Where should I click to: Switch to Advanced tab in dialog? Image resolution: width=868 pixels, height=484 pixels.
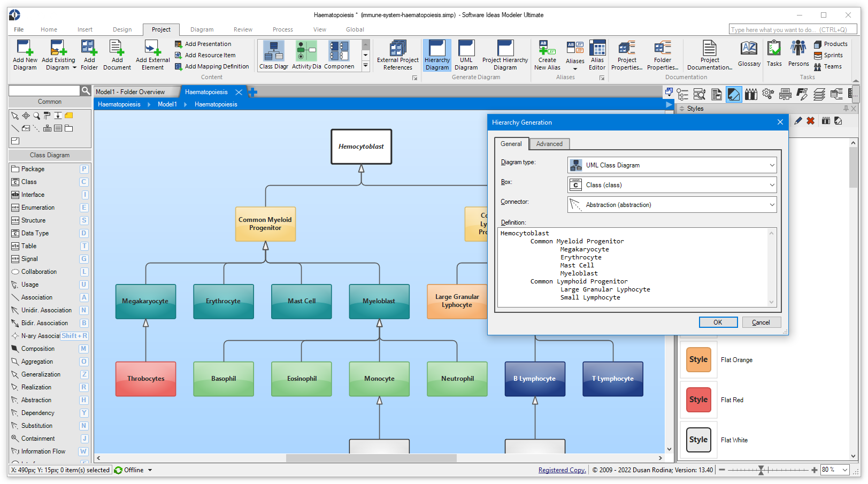(549, 144)
